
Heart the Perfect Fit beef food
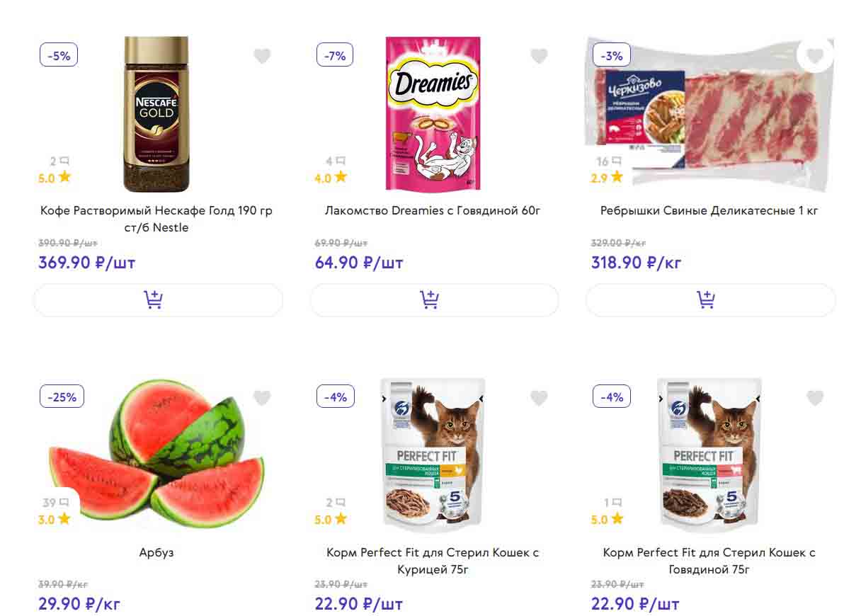(x=815, y=398)
